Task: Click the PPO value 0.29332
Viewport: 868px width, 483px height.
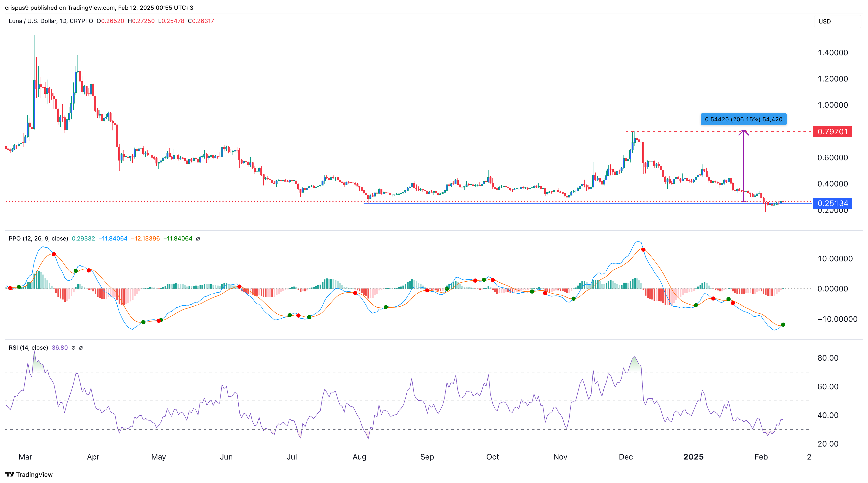Action: tap(84, 239)
